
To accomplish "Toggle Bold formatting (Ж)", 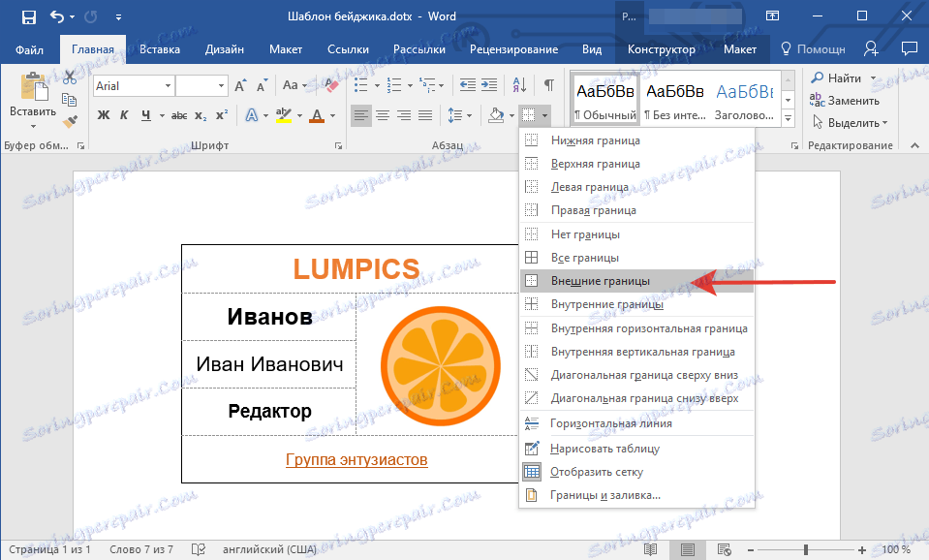I will (104, 115).
